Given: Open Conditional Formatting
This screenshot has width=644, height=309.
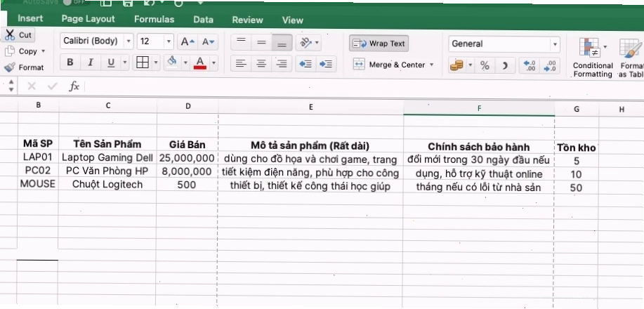Looking at the screenshot, I should [593, 58].
